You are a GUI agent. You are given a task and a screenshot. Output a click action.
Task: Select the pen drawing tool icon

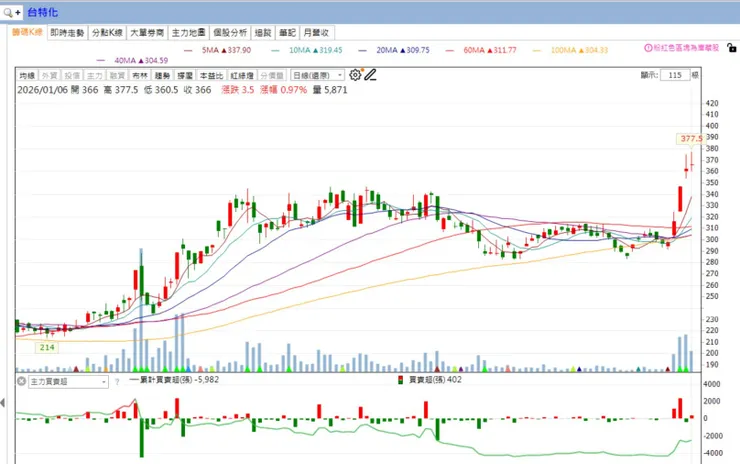(370, 75)
